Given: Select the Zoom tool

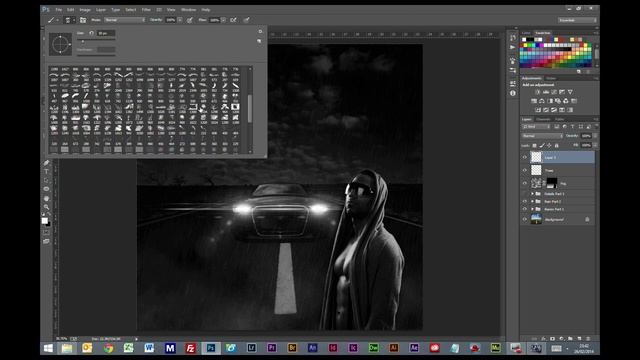Looking at the screenshot, I should [x=46, y=207].
